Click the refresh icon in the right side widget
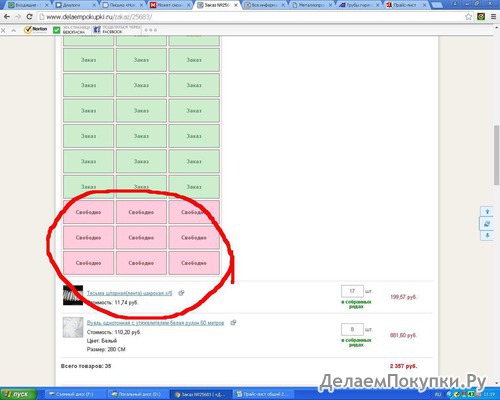This screenshot has width=500, height=400. (487, 224)
